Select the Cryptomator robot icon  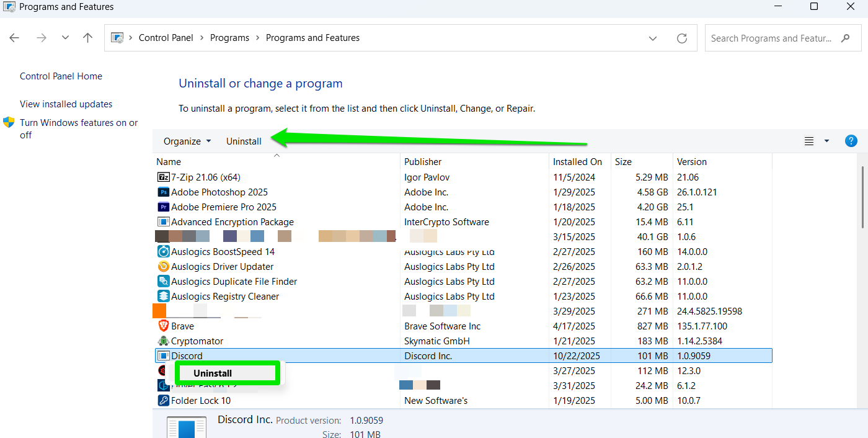(x=163, y=341)
